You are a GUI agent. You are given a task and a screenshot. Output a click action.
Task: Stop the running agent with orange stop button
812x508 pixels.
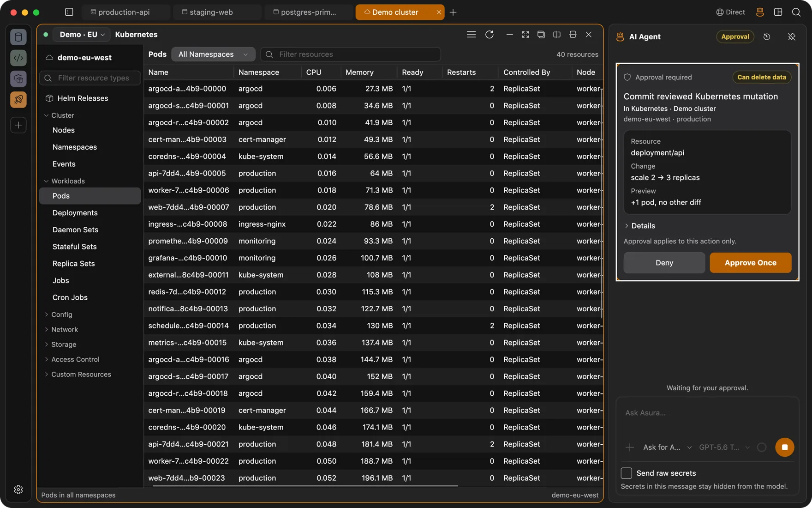(x=784, y=447)
